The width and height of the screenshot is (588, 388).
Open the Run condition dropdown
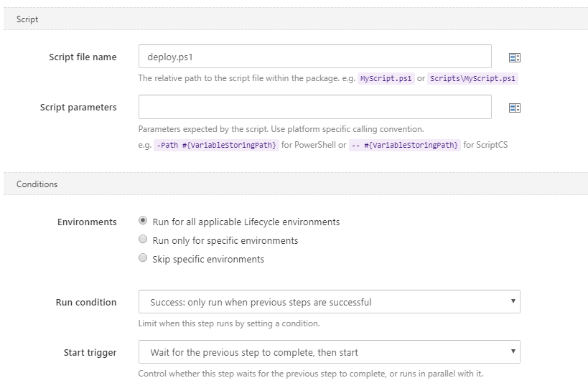click(329, 302)
